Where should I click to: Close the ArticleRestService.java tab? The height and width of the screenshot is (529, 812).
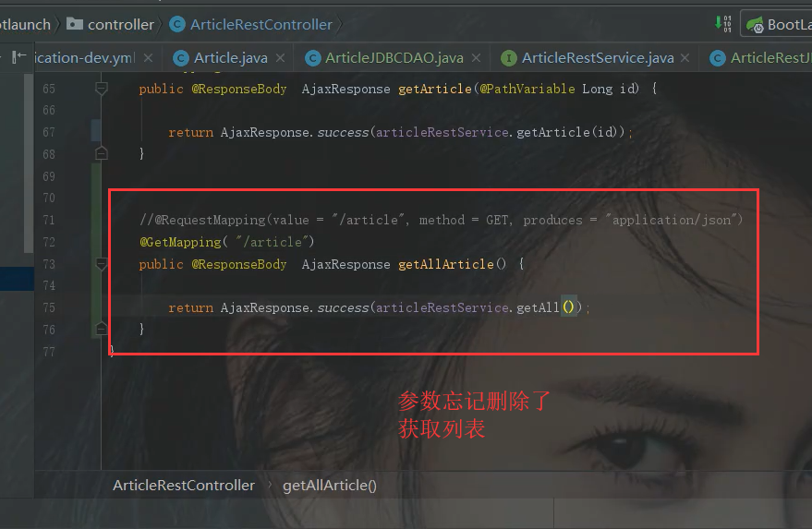(685, 58)
